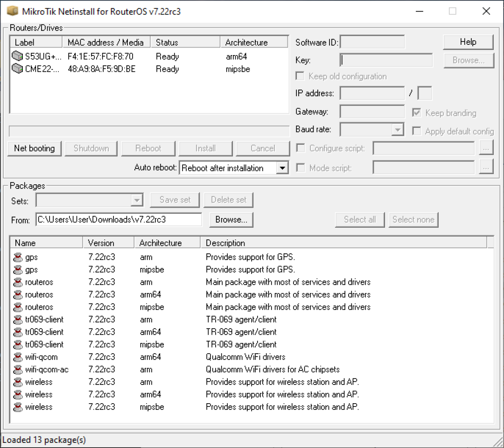Viewport: 504px width, 448px height.
Task: Click the wireless mipsbe package icon
Action: [x=18, y=407]
